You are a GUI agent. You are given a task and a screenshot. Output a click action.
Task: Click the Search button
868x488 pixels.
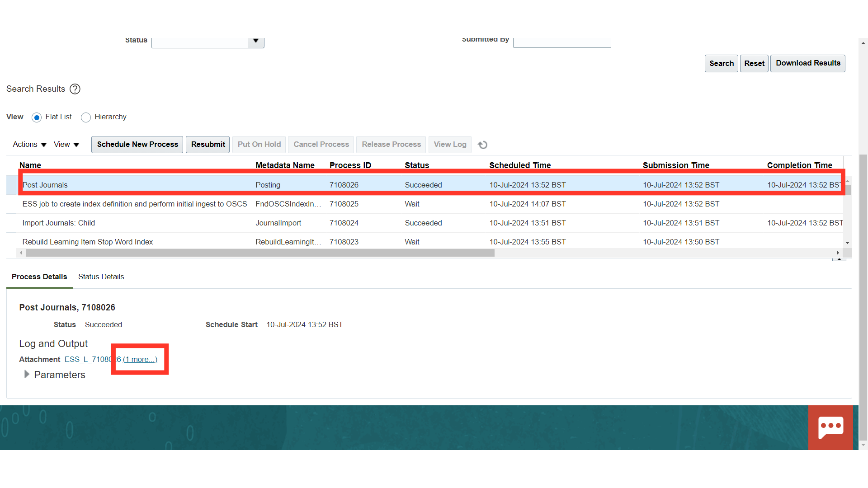click(x=722, y=63)
